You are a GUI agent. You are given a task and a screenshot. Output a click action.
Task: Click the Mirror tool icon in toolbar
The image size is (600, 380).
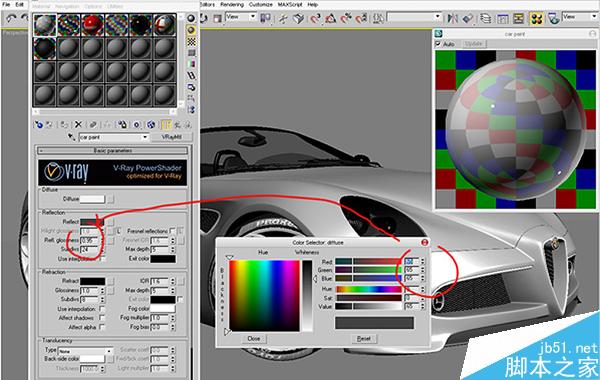[x=453, y=18]
